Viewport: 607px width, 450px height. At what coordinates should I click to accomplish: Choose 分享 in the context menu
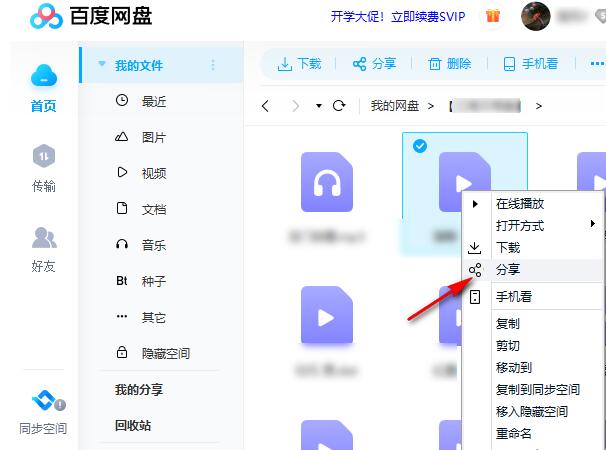coord(508,269)
